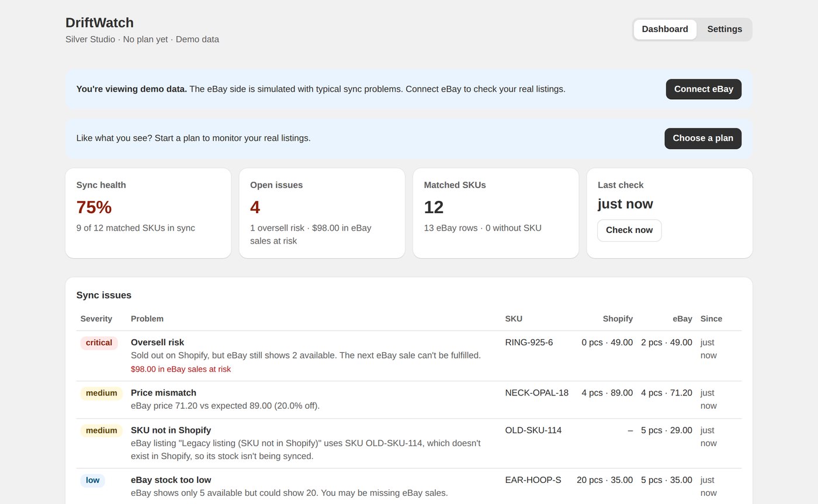Click the 9 of 12 matched SKUs text
The image size is (818, 504).
[136, 228]
